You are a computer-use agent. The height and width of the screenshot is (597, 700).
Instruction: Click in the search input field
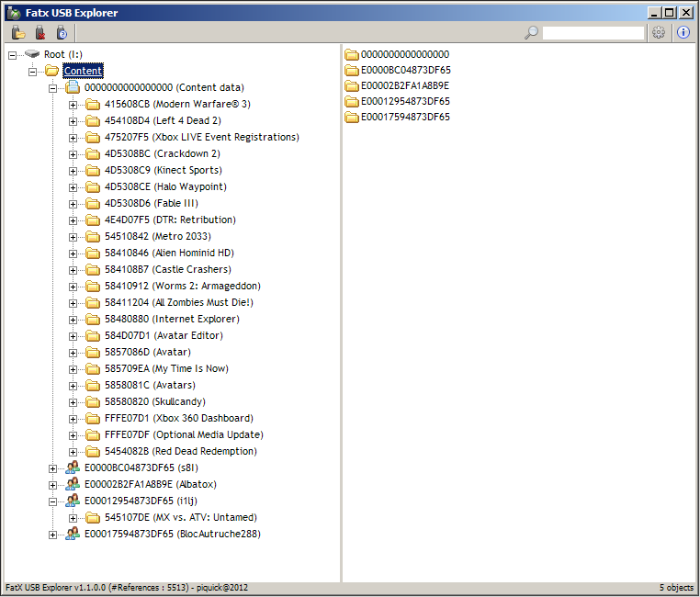(593, 32)
